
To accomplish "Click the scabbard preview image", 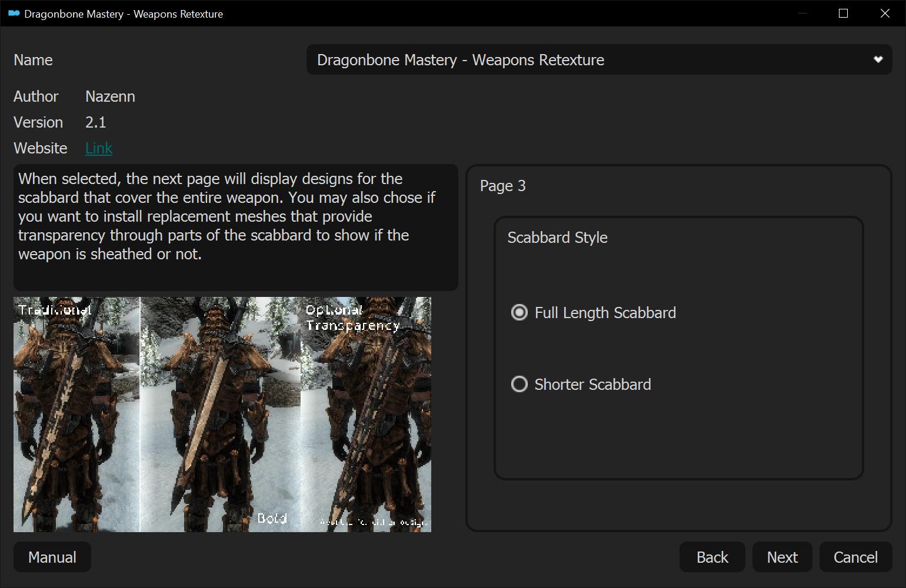I will tap(222, 415).
